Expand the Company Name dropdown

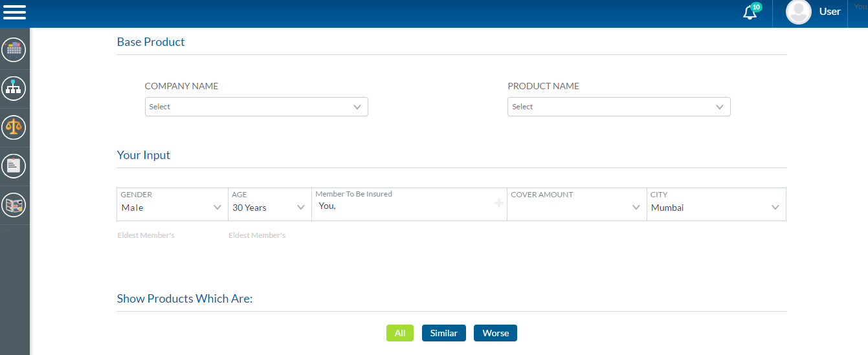pos(256,107)
